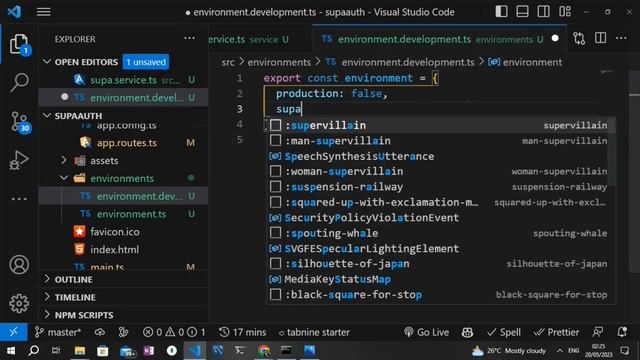This screenshot has width=640, height=360.
Task: Click the git graph icon in status bar
Action: pos(123,332)
